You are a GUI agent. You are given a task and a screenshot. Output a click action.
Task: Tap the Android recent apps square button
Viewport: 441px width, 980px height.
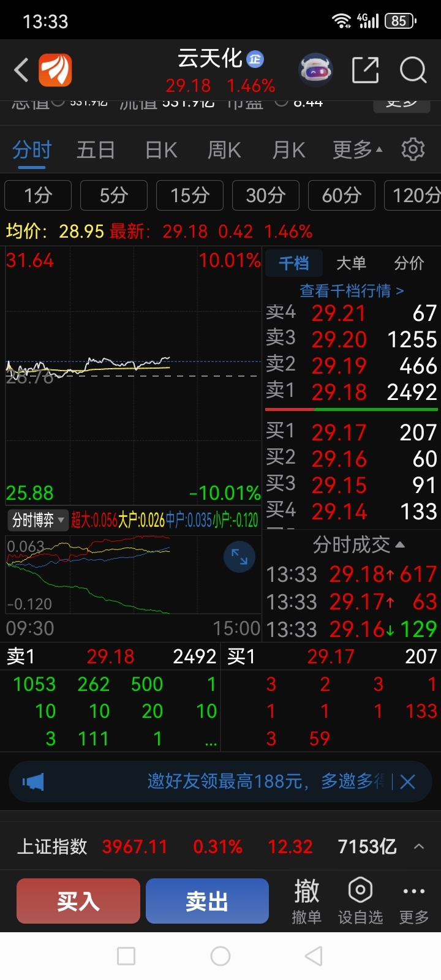click(126, 956)
